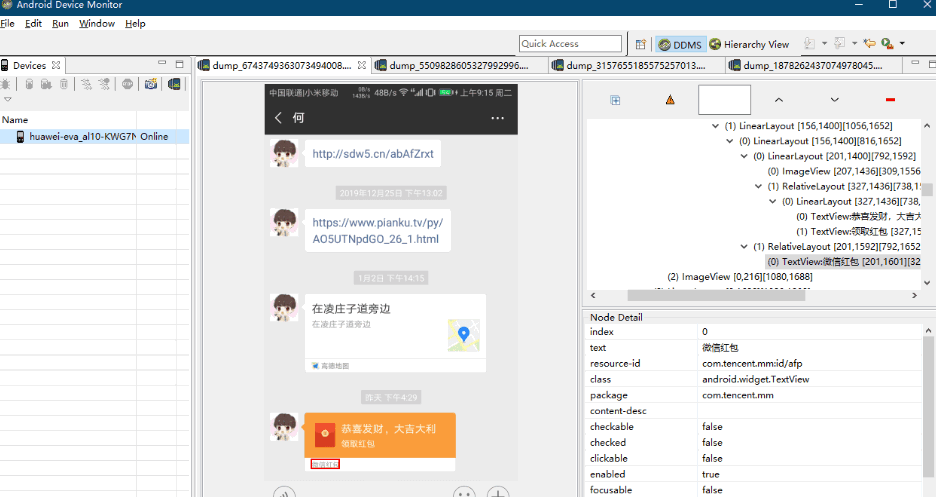This screenshot has width=936, height=497.
Task: Open the Run external tools dropdown arrow
Action: click(x=902, y=43)
